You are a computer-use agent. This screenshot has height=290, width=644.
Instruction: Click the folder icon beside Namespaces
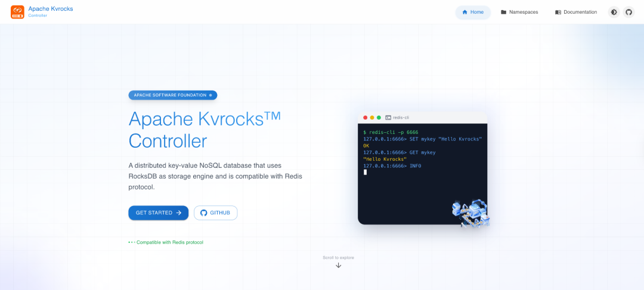pyautogui.click(x=503, y=13)
